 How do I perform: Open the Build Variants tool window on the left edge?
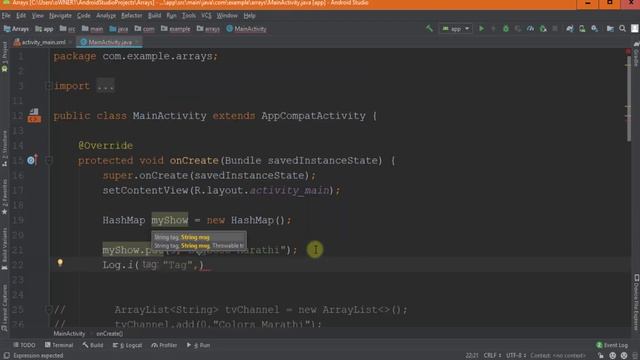pyautogui.click(x=4, y=248)
